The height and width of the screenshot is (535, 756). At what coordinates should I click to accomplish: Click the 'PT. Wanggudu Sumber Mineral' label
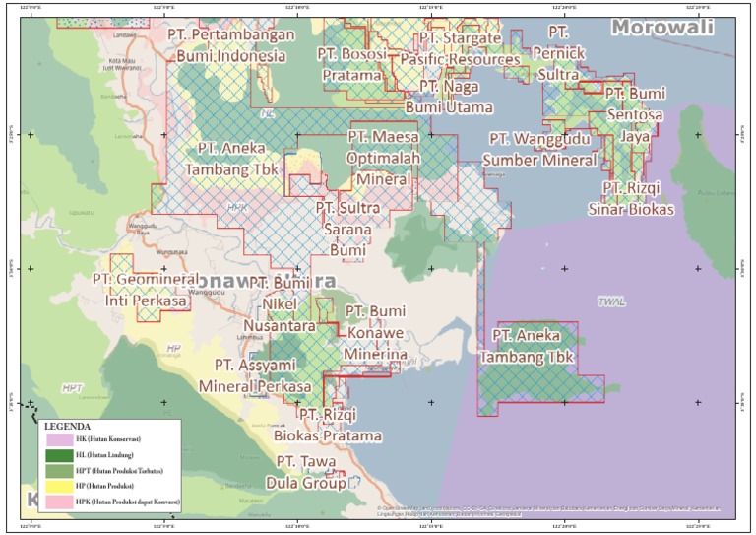tap(540, 150)
